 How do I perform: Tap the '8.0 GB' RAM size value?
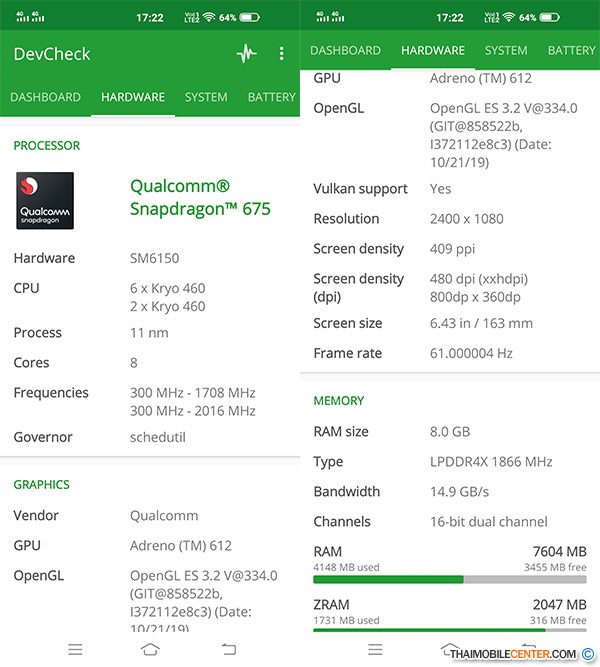450,432
